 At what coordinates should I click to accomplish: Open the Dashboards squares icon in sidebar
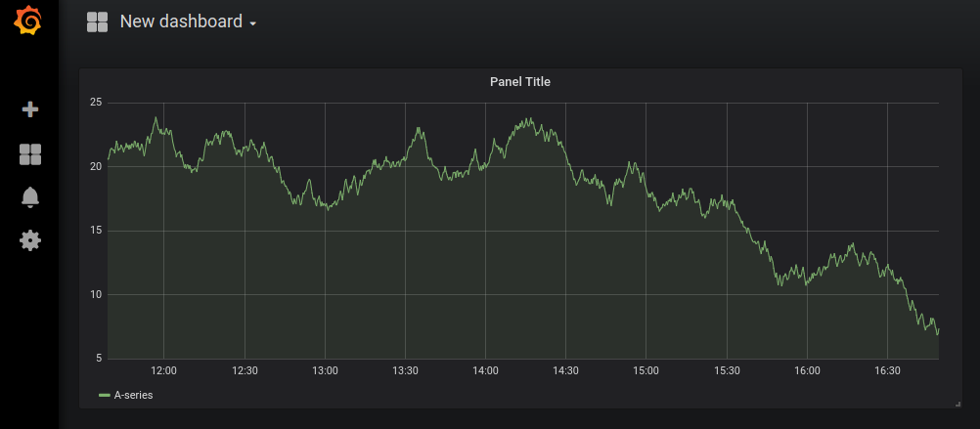tap(30, 154)
